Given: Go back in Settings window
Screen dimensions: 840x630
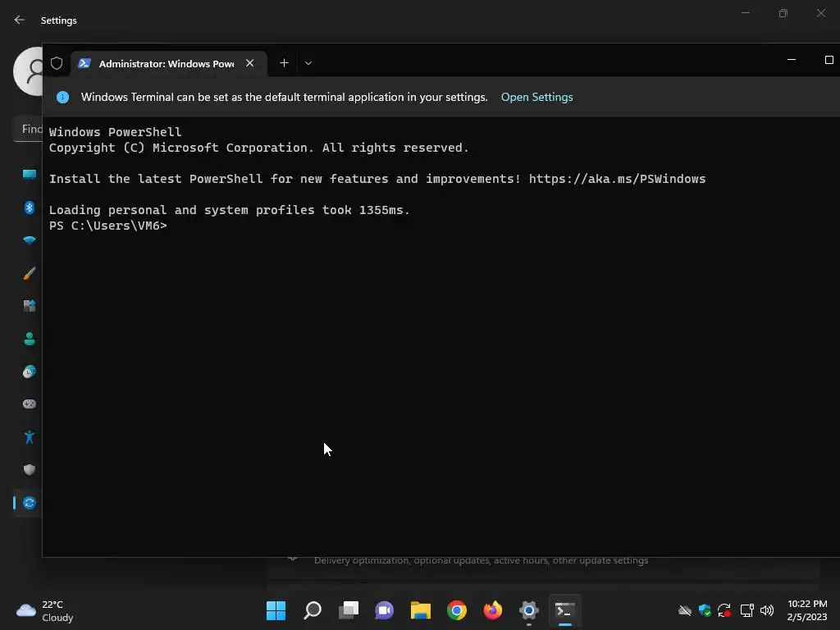Looking at the screenshot, I should [20, 20].
